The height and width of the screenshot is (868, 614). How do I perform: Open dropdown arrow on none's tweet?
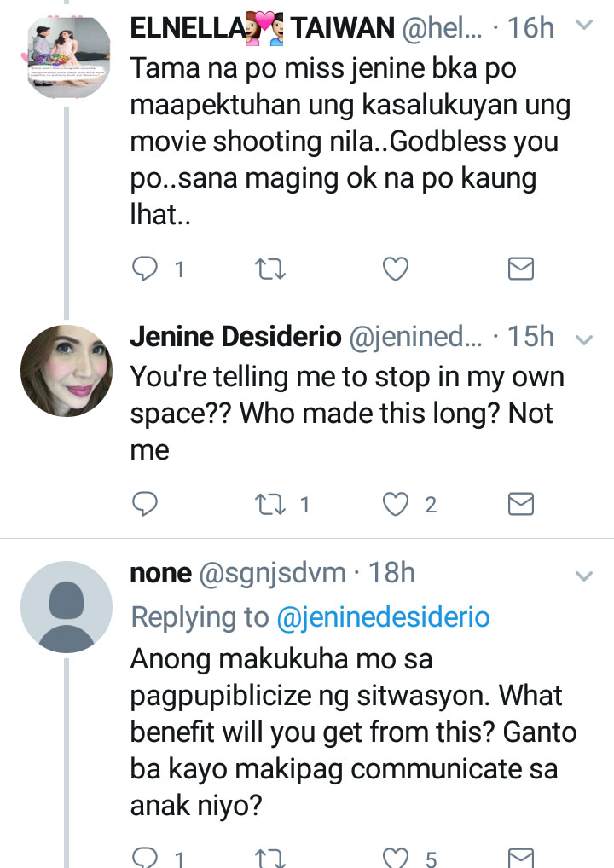point(584,576)
